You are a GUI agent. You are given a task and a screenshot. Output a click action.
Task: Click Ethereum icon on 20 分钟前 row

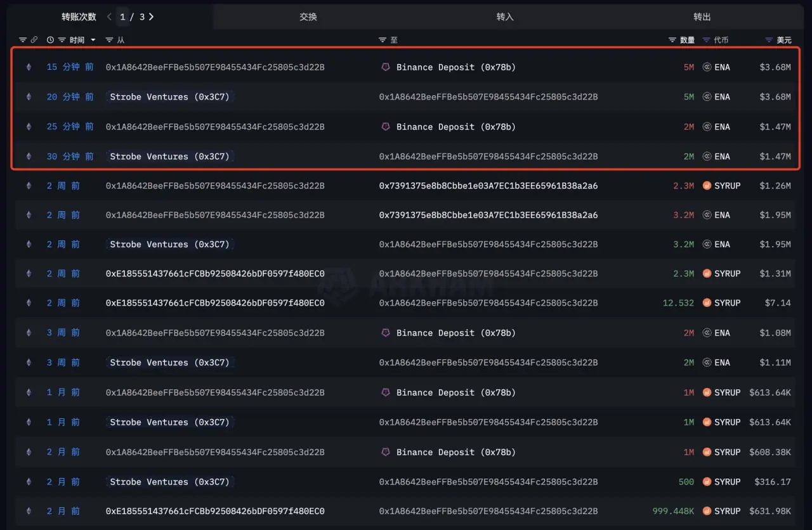28,97
